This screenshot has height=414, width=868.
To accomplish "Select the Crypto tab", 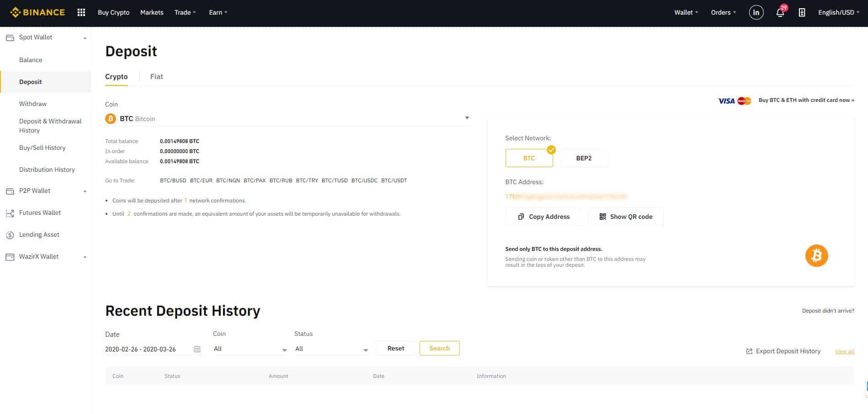I will (x=116, y=77).
